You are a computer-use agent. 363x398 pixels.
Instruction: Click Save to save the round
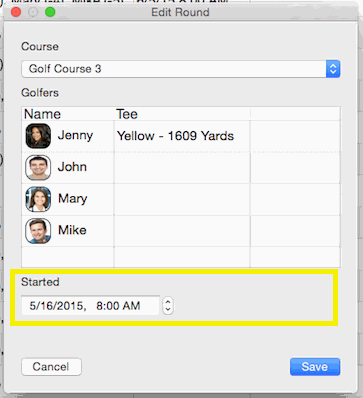point(315,367)
